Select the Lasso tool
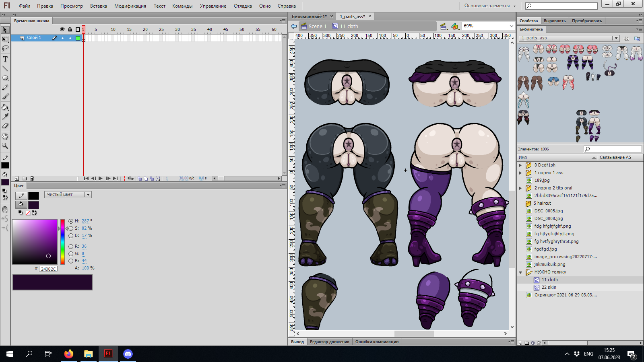Screen dimensions: 644x362 (5, 48)
